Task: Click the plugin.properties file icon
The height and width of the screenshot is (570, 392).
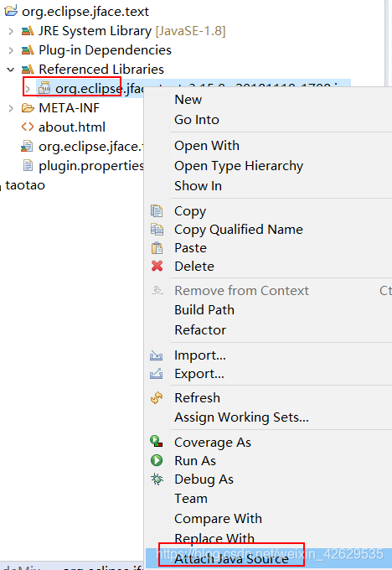Action: (28, 166)
